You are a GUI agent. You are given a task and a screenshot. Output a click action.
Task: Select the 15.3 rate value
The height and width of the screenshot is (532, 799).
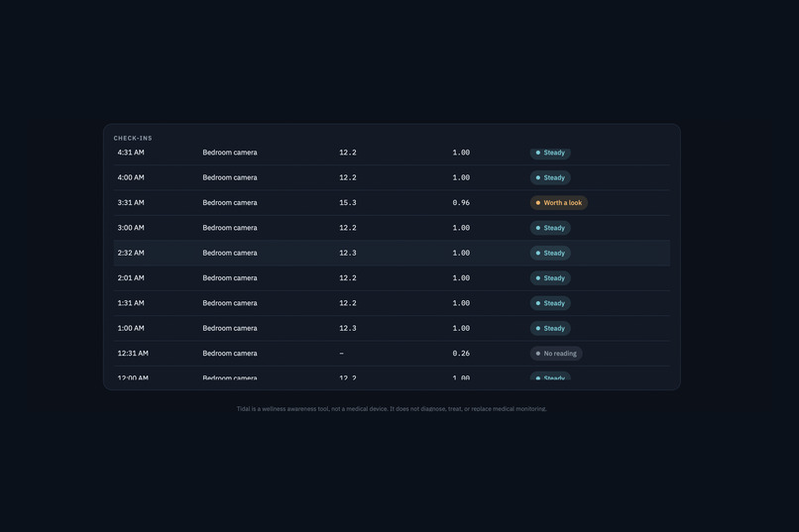348,203
